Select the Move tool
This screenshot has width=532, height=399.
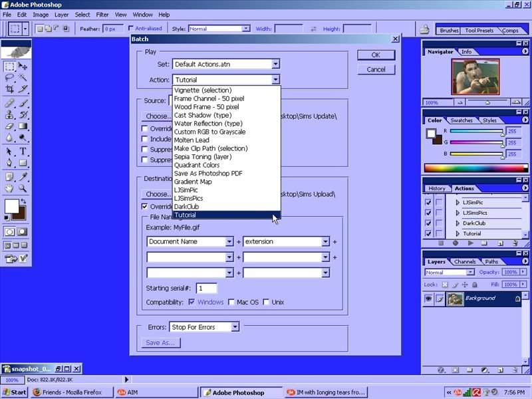point(23,66)
